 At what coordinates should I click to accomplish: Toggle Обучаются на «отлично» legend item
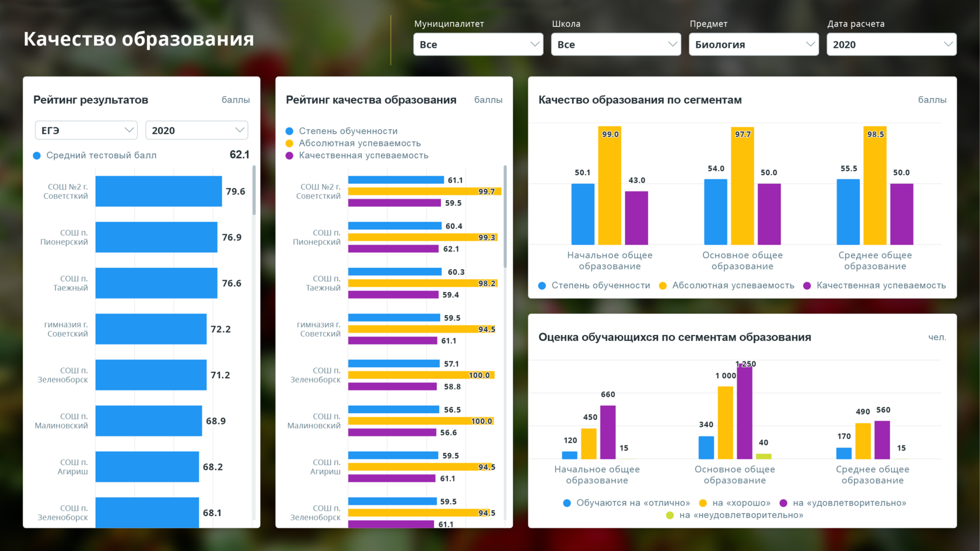tap(626, 503)
